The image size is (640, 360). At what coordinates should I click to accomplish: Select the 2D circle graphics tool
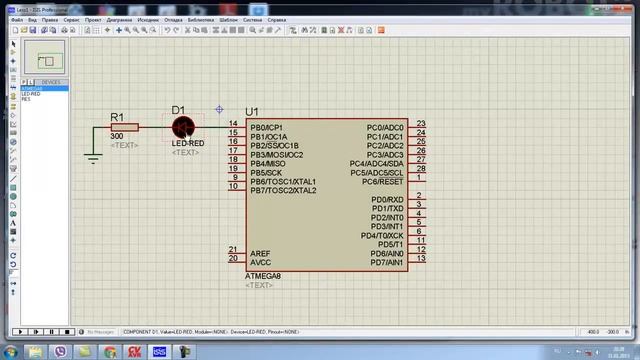click(x=13, y=196)
